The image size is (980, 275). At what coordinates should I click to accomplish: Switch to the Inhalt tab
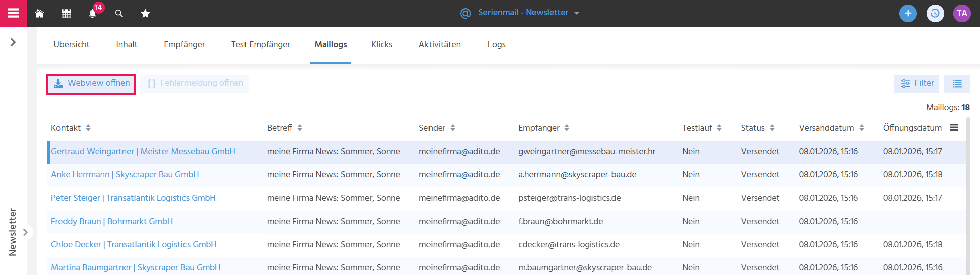pyautogui.click(x=127, y=44)
